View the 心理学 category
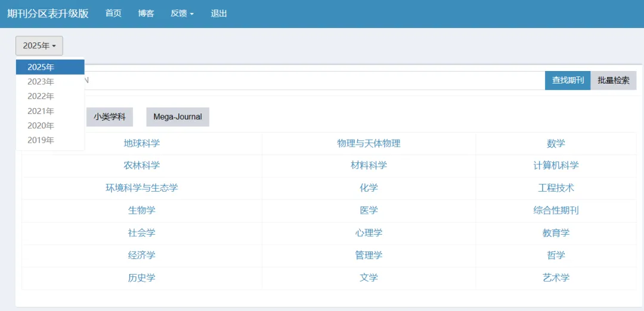 (x=369, y=233)
